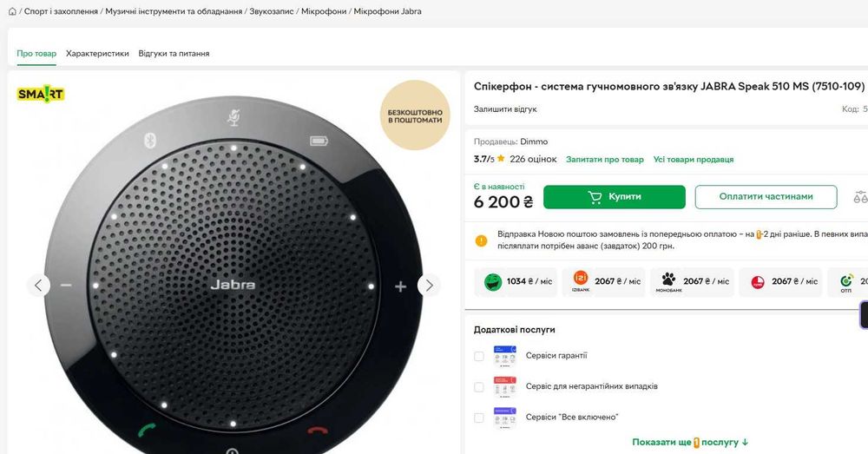The image size is (868, 454).
Task: Tick the 'Сервіси "Все включено"' checkbox
Action: (x=479, y=418)
